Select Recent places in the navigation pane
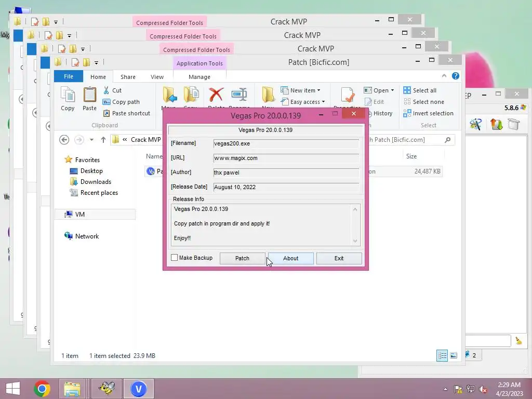The width and height of the screenshot is (532, 399). tap(94, 193)
